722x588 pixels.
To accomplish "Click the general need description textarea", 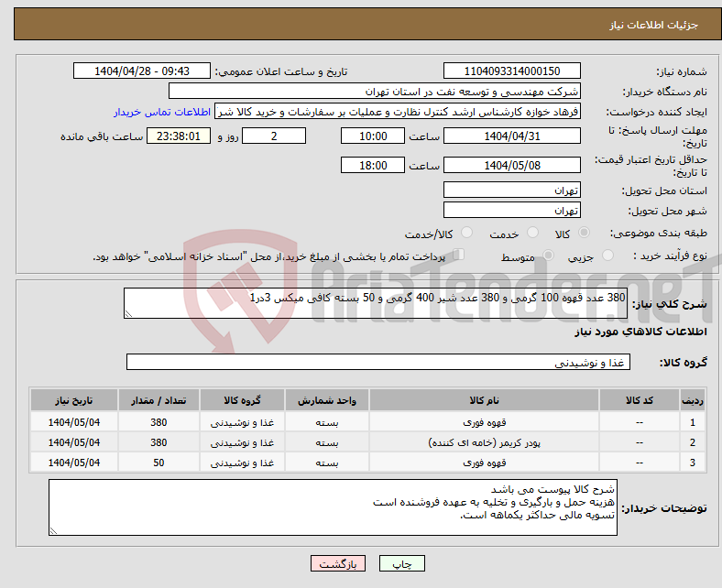I will coord(376,303).
